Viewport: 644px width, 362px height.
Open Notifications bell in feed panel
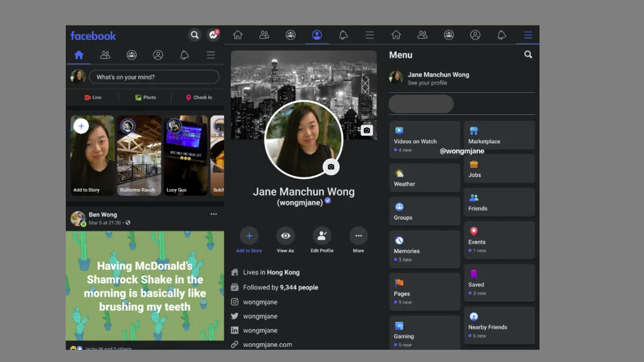pos(184,55)
